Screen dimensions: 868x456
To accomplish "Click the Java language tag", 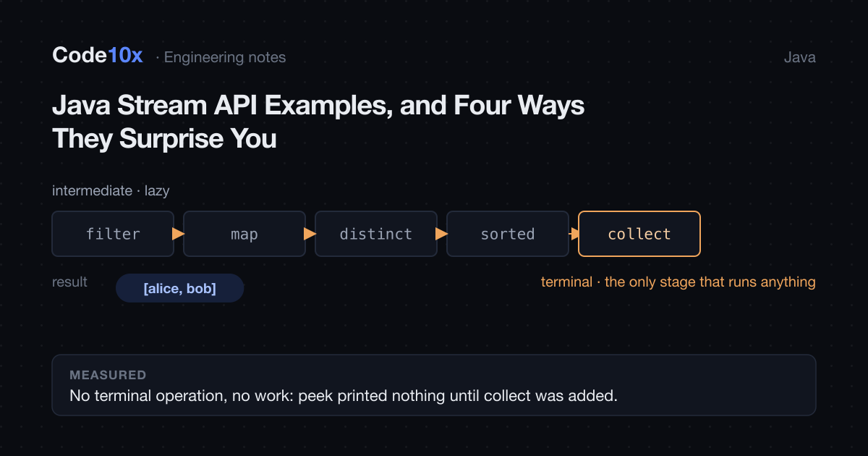I will 800,57.
